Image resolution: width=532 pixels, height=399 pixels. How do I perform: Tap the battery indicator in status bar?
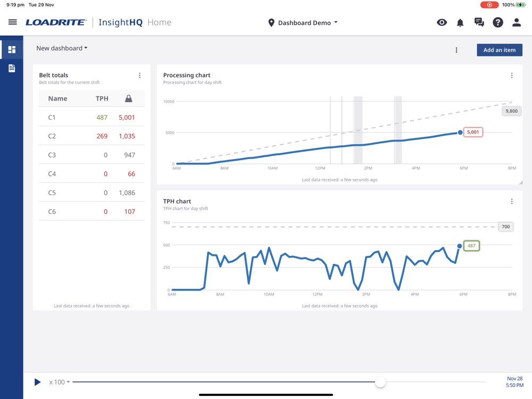[520, 5]
